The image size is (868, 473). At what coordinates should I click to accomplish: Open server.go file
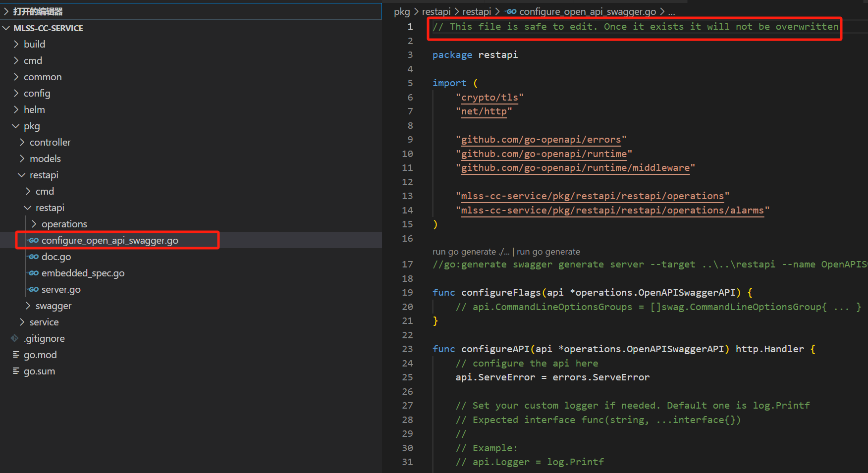click(x=61, y=289)
